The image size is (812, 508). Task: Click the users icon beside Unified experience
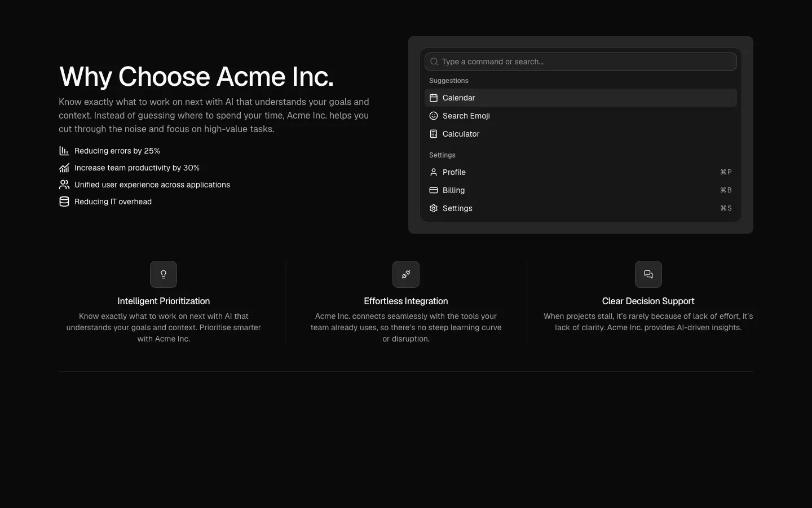64,185
